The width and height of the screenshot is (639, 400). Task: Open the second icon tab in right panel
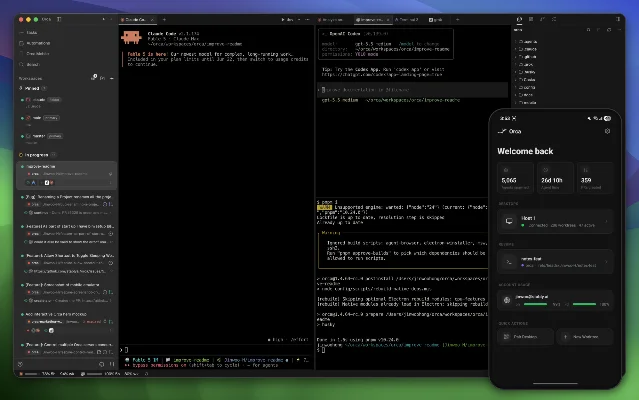(x=531, y=19)
